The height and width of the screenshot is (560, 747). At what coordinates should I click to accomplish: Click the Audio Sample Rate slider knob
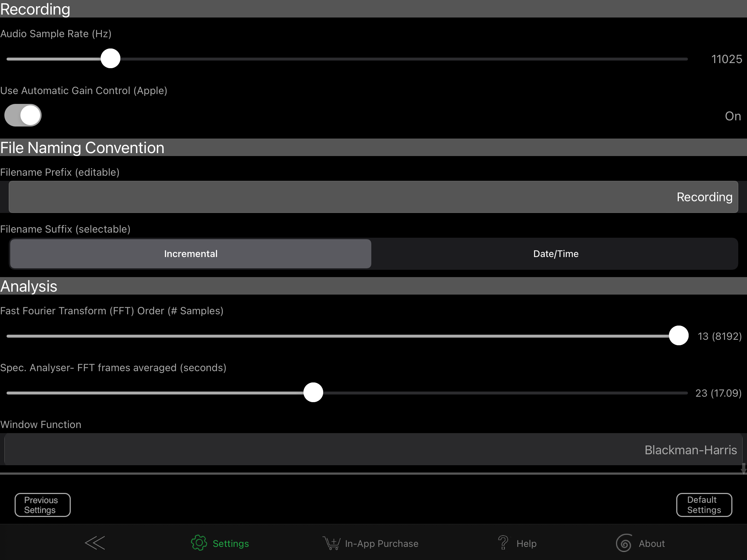[x=111, y=58]
